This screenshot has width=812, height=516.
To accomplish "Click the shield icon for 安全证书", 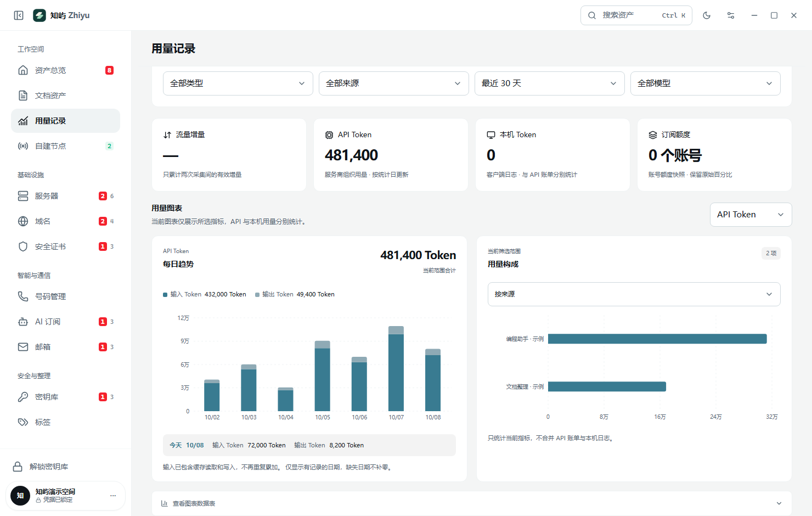I will (23, 246).
